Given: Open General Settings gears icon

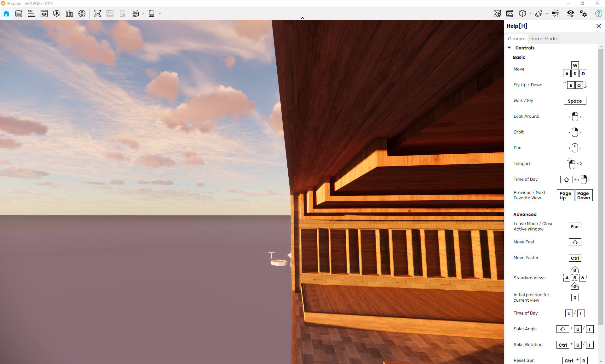Looking at the screenshot, I should coord(583,14).
